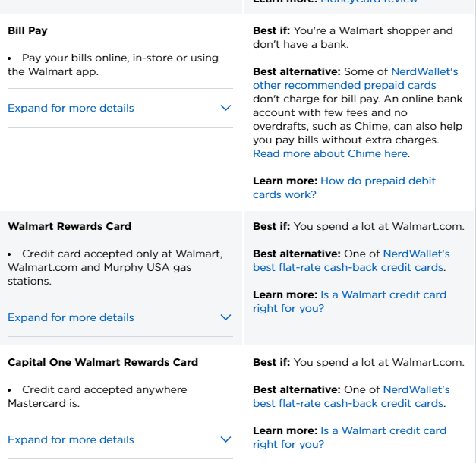Click the Capital One Walmart Rewards Card heading

[102, 362]
